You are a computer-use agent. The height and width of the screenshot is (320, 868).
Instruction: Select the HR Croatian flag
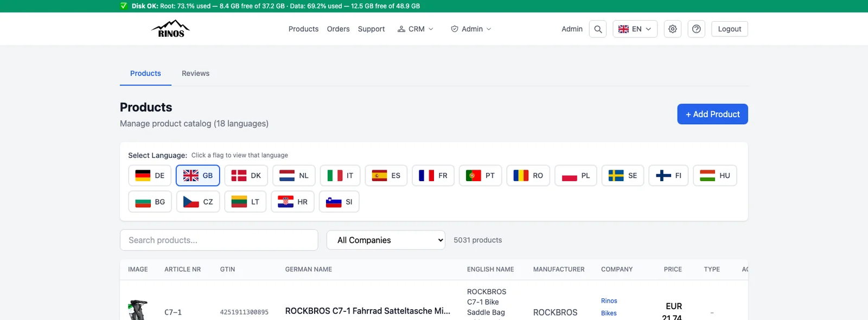point(293,202)
